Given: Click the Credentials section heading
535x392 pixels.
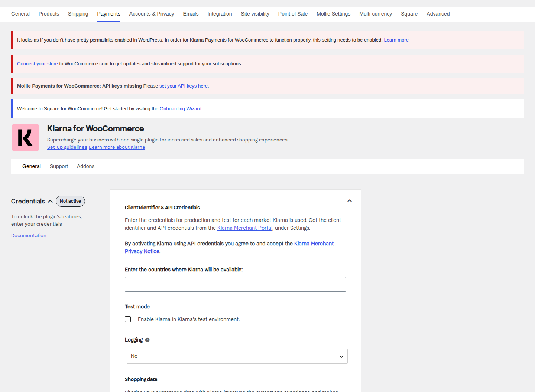Looking at the screenshot, I should point(28,201).
